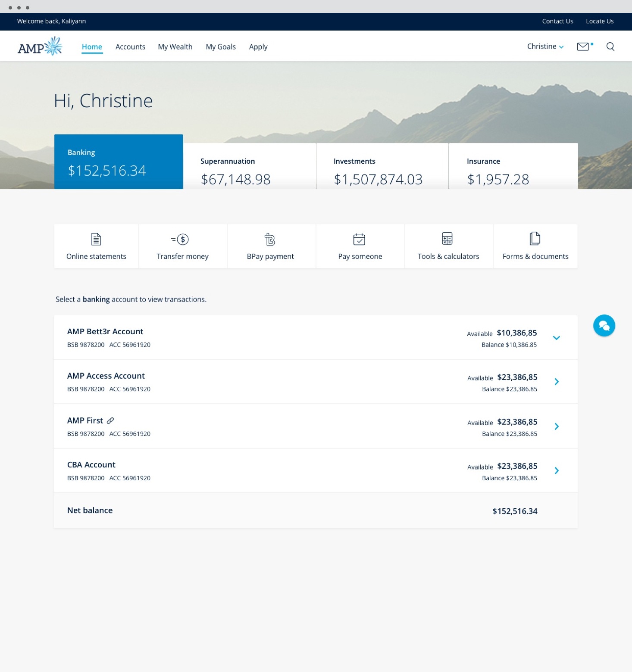Select the Insurance summary tab
The width and height of the screenshot is (632, 672).
coord(513,166)
